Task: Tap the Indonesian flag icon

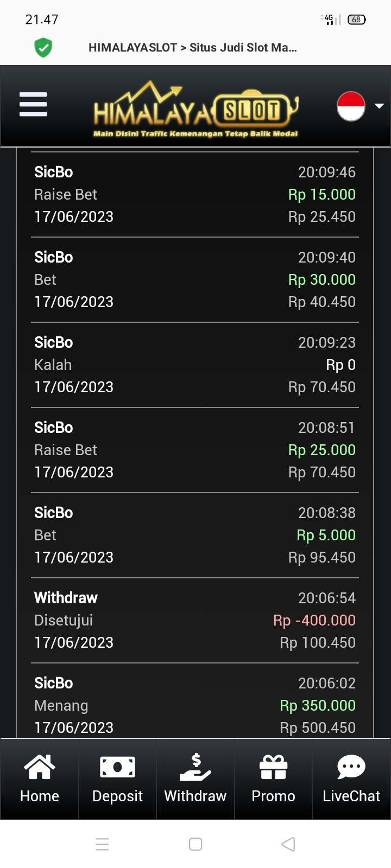Action: [x=351, y=106]
